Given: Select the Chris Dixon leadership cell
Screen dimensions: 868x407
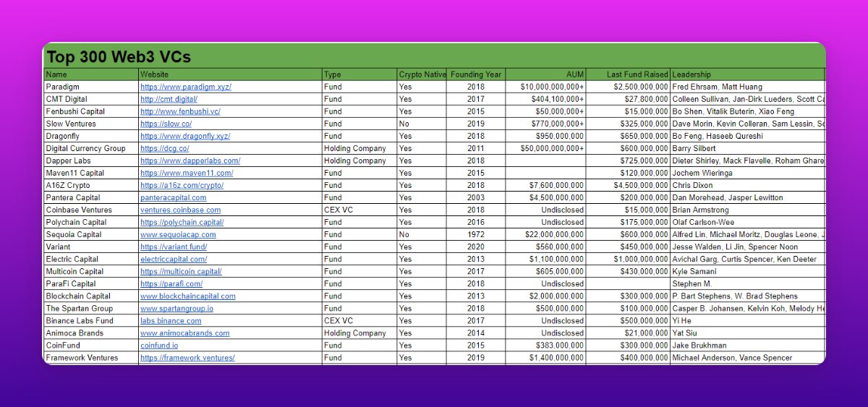Looking at the screenshot, I should coord(748,185).
